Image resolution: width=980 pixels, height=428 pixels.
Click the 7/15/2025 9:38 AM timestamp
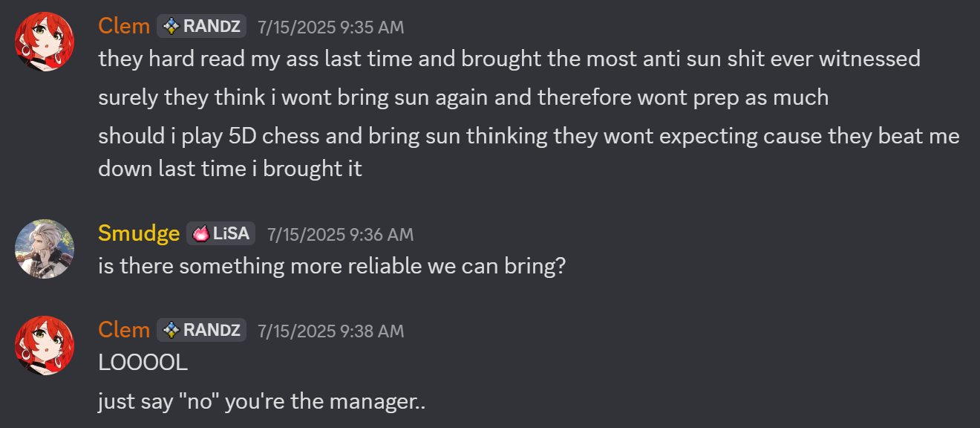click(331, 331)
